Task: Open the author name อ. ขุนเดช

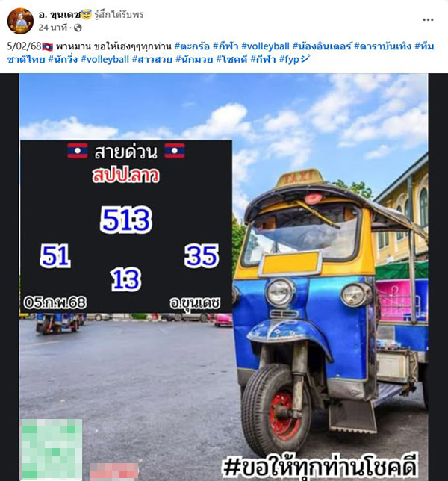Action: coord(60,14)
